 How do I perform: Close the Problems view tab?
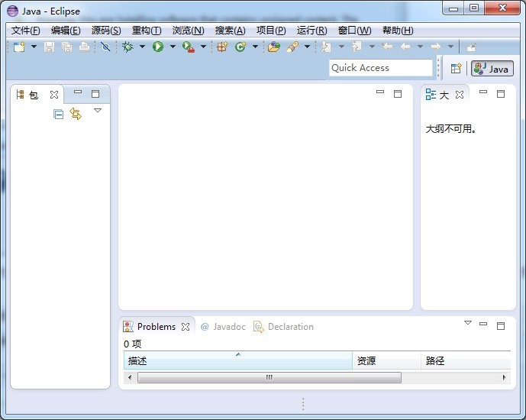[186, 327]
